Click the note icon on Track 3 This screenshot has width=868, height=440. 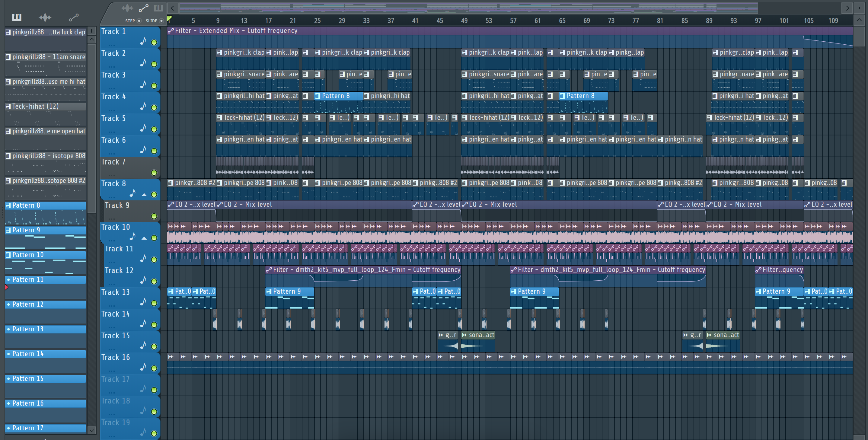click(x=143, y=84)
